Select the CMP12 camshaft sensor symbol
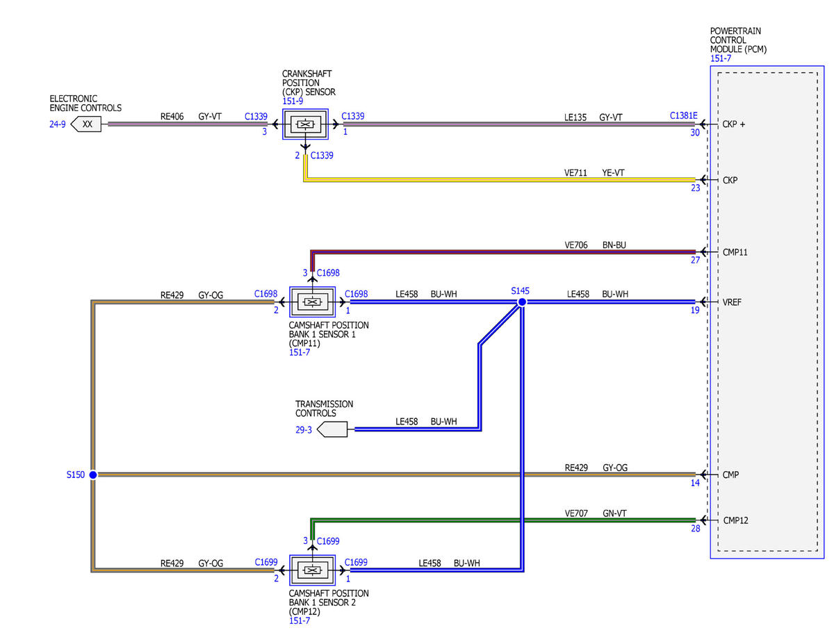This screenshot has height=644, width=834. pos(312,570)
